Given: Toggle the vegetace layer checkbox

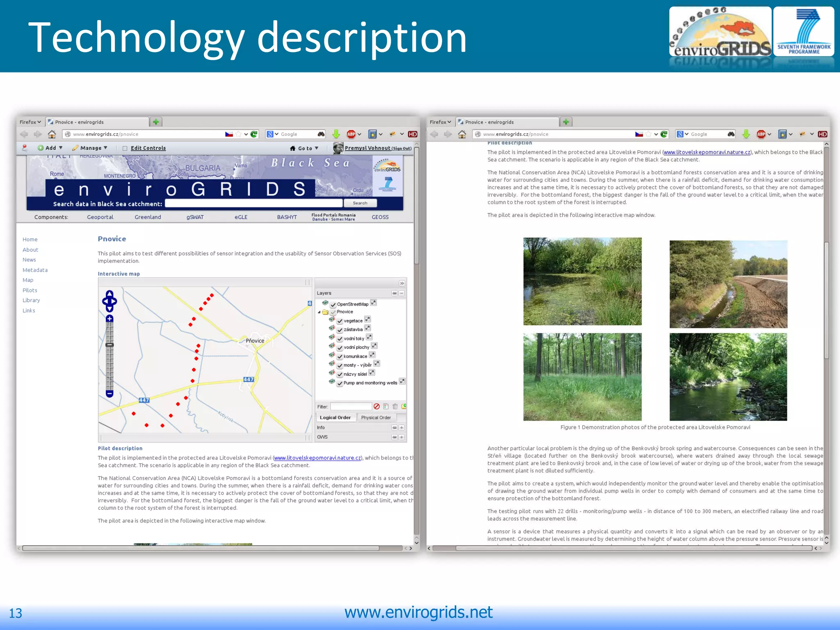Looking at the screenshot, I should pyautogui.click(x=340, y=321).
